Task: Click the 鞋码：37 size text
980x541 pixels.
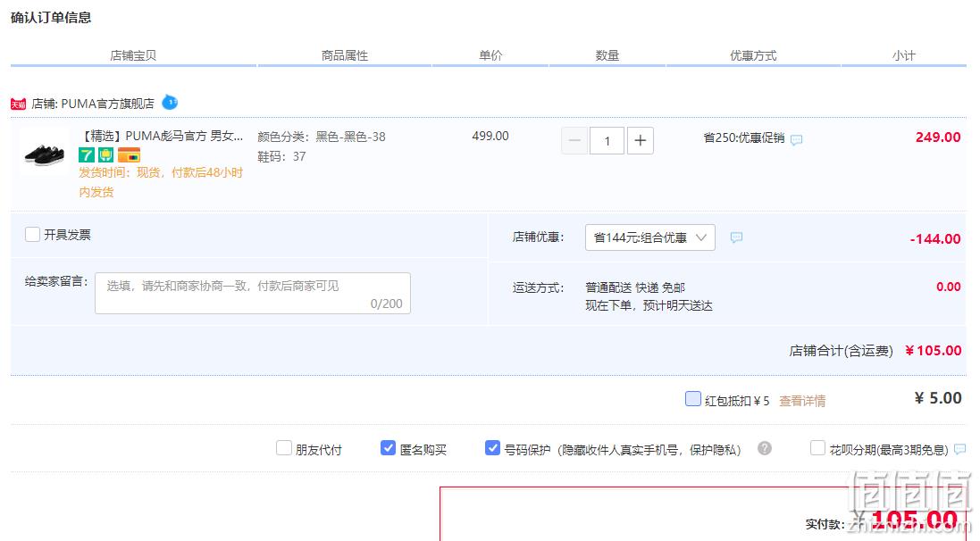Action: pyautogui.click(x=282, y=156)
